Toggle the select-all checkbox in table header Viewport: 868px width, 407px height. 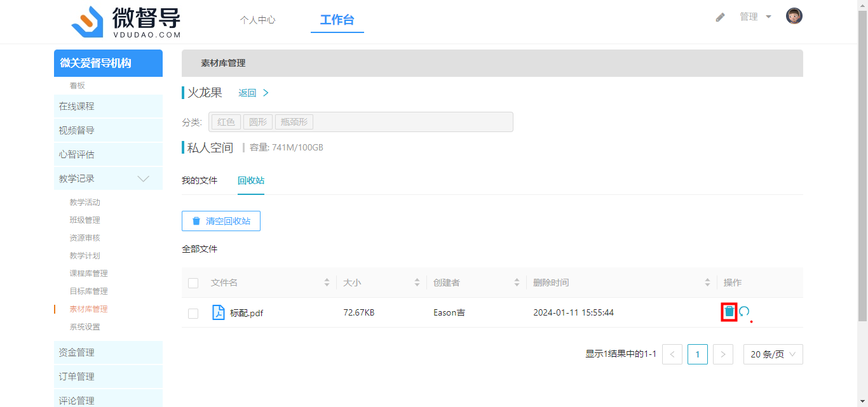click(x=193, y=283)
